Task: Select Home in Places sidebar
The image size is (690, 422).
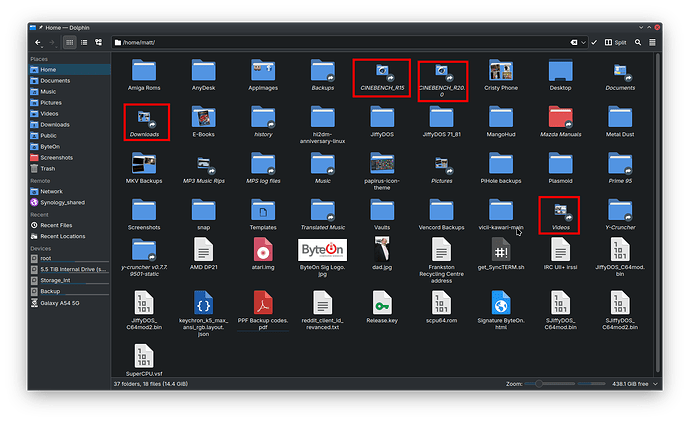Action: pyautogui.click(x=70, y=70)
